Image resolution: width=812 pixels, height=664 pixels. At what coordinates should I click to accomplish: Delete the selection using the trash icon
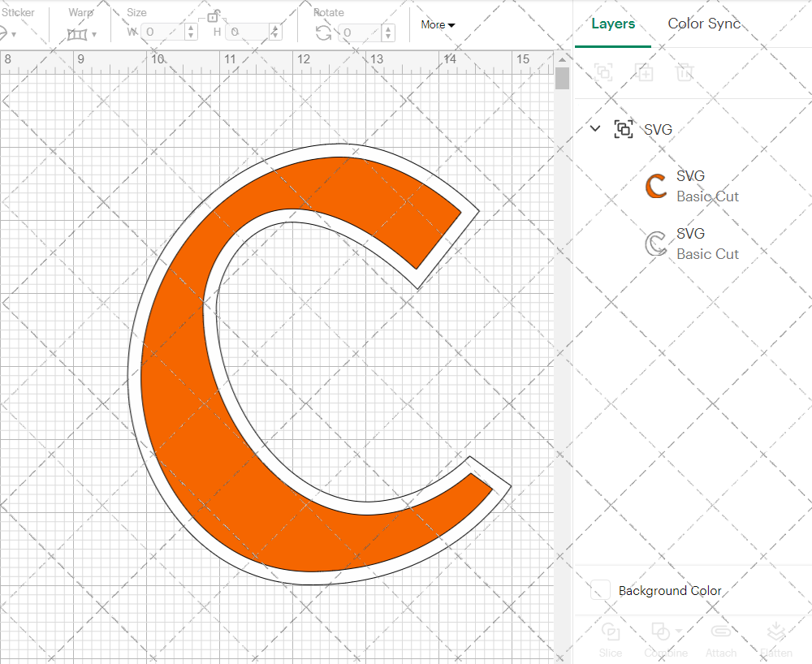685,72
